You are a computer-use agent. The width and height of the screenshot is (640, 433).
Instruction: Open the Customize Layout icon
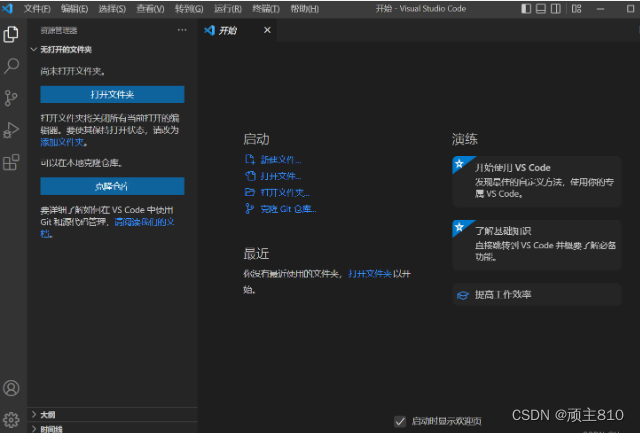pos(576,9)
